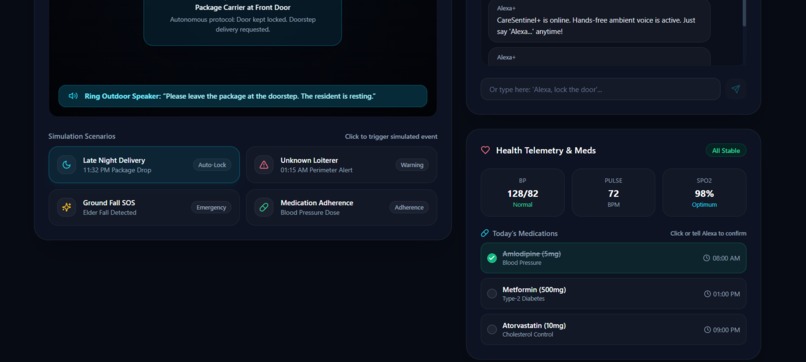Mark Metformin (500mg) as taken
806x362 pixels.
point(492,294)
